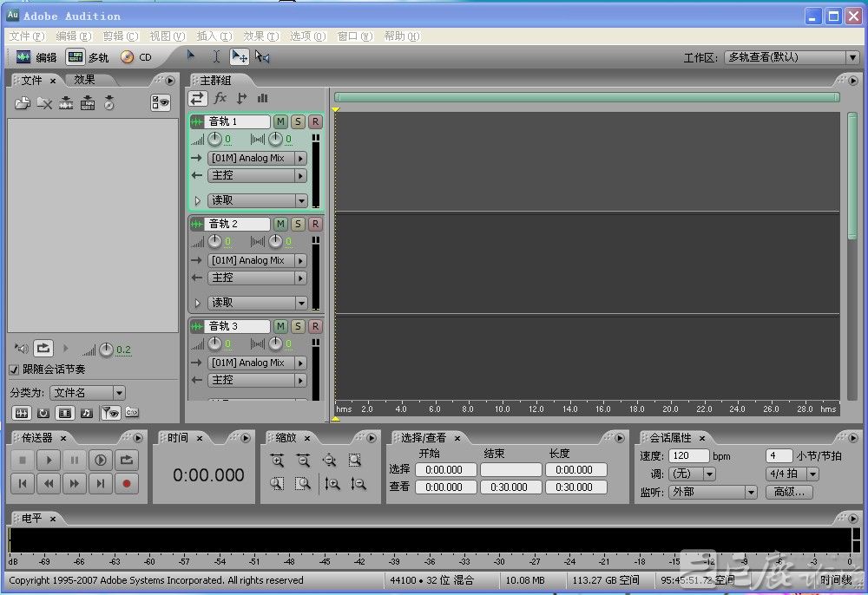Show track EQ view
The height and width of the screenshot is (595, 868).
(262, 98)
